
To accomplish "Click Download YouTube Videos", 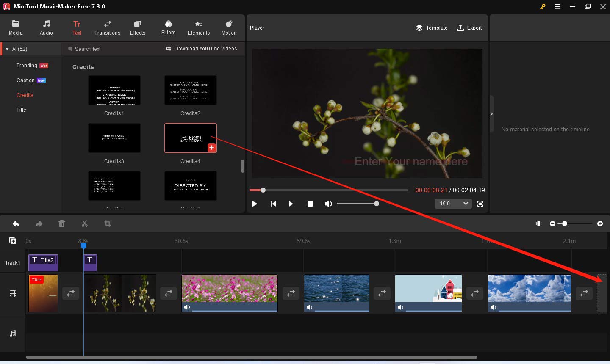I will (x=201, y=49).
